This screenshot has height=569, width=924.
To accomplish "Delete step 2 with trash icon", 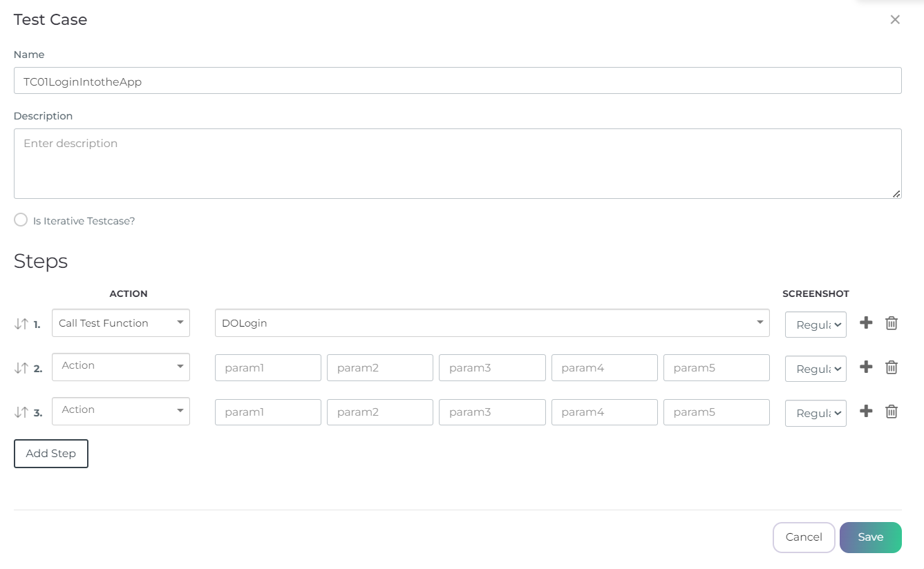I will click(892, 367).
